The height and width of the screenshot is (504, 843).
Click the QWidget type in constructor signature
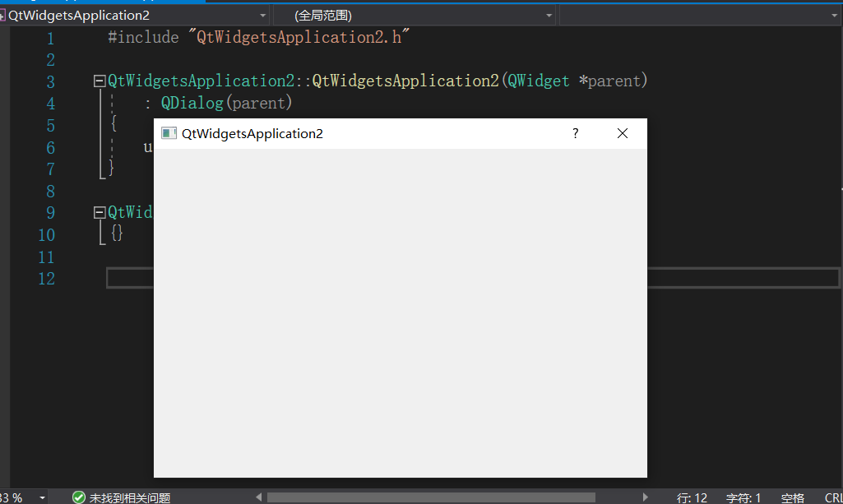(538, 81)
